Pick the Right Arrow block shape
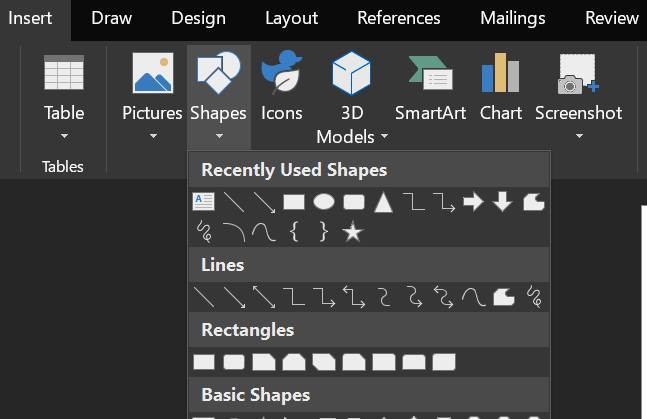The image size is (647, 419). point(473,202)
